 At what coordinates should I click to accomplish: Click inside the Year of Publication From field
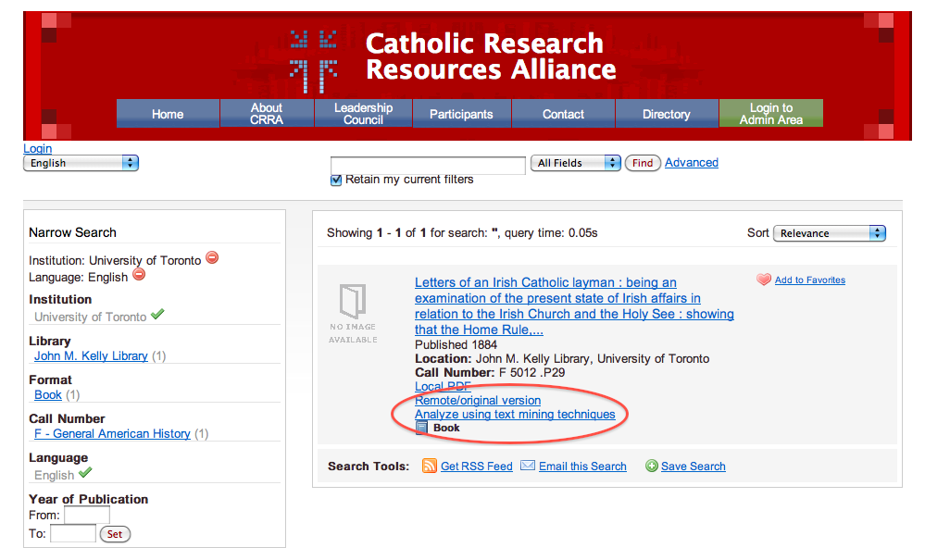coord(89,515)
